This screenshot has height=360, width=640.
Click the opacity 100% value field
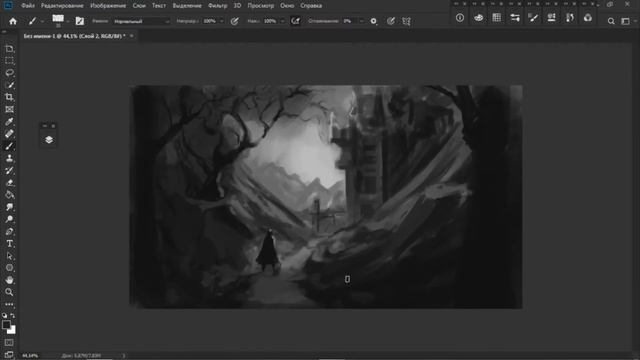point(210,21)
